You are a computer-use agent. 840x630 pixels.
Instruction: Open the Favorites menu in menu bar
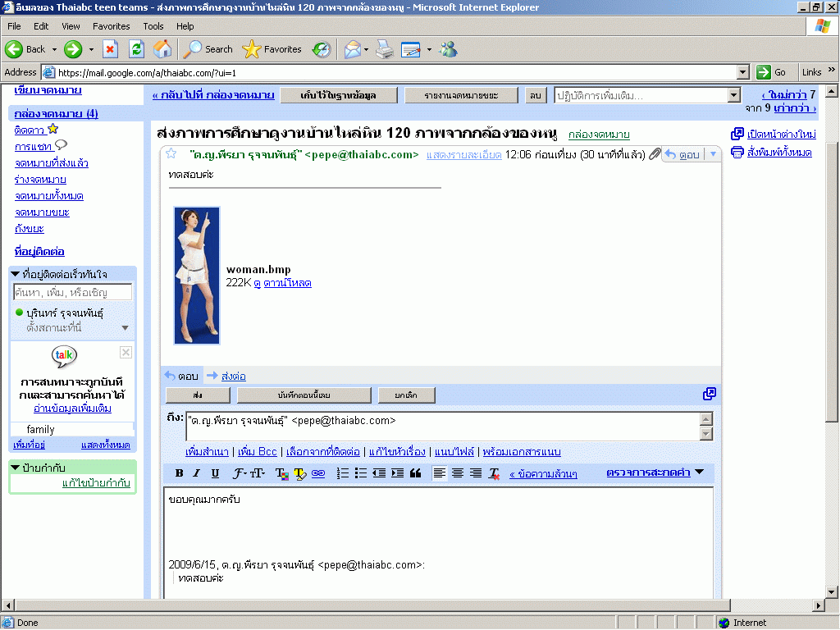click(x=111, y=26)
